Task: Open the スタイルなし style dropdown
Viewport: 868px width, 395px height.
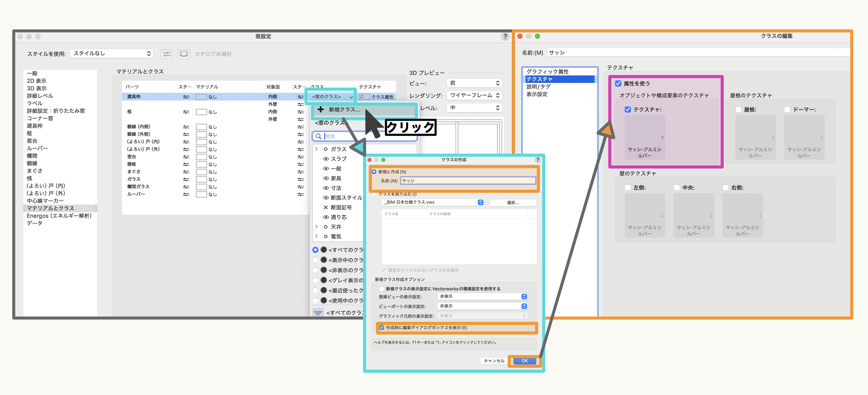Action: (112, 54)
